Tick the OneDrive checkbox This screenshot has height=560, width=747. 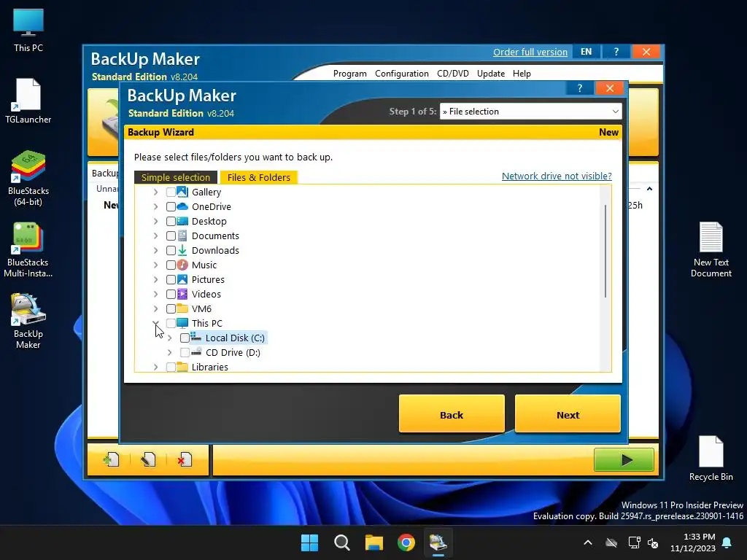(x=171, y=206)
